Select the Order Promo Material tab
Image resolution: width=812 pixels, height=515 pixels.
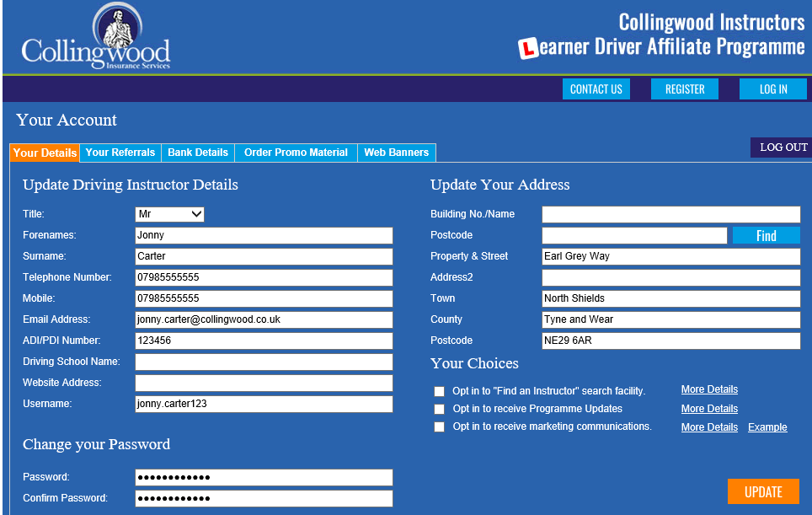point(296,153)
